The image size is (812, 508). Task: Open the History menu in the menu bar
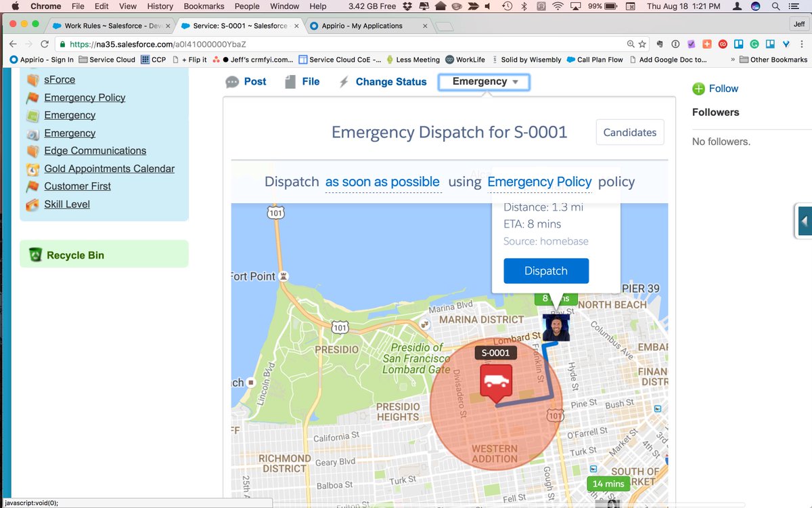(160, 6)
